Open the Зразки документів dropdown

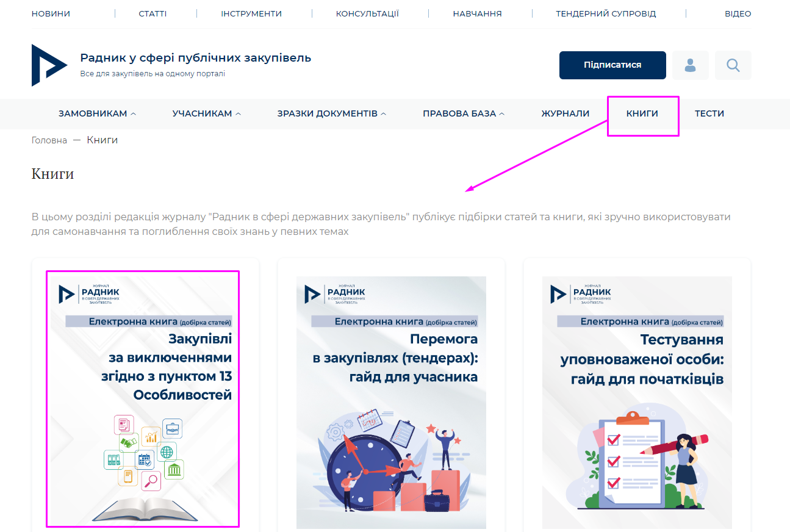(x=332, y=113)
